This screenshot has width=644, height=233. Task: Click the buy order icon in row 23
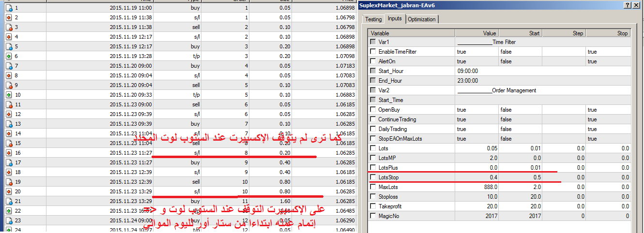click(9, 220)
